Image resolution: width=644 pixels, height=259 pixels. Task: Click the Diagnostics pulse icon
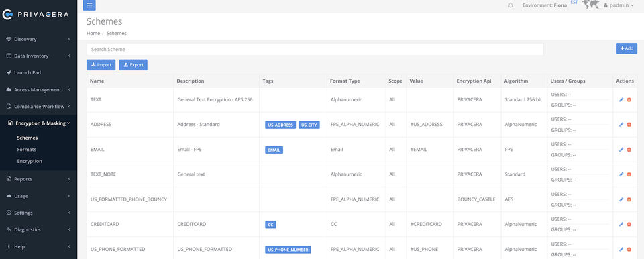pyautogui.click(x=9, y=229)
